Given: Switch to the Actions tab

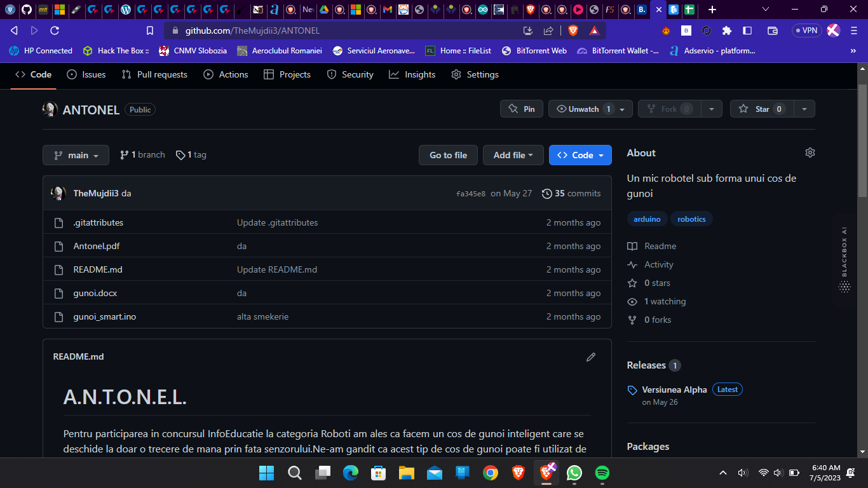Looking at the screenshot, I should point(226,74).
